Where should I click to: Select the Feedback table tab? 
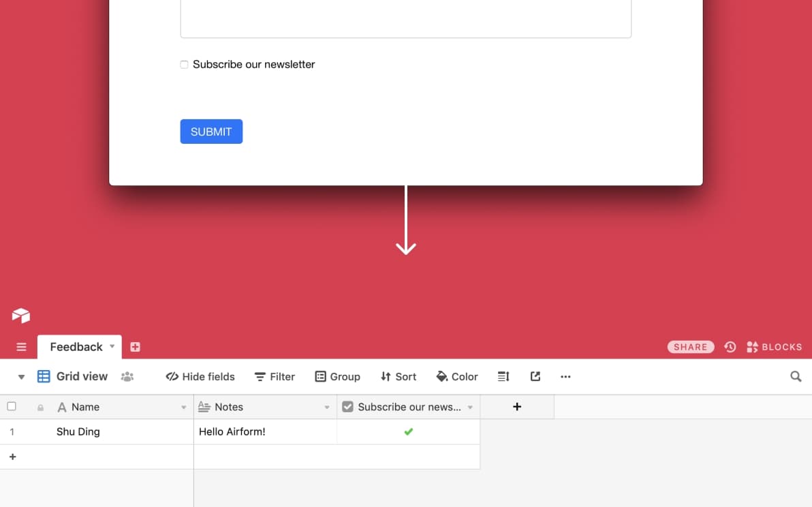[76, 347]
